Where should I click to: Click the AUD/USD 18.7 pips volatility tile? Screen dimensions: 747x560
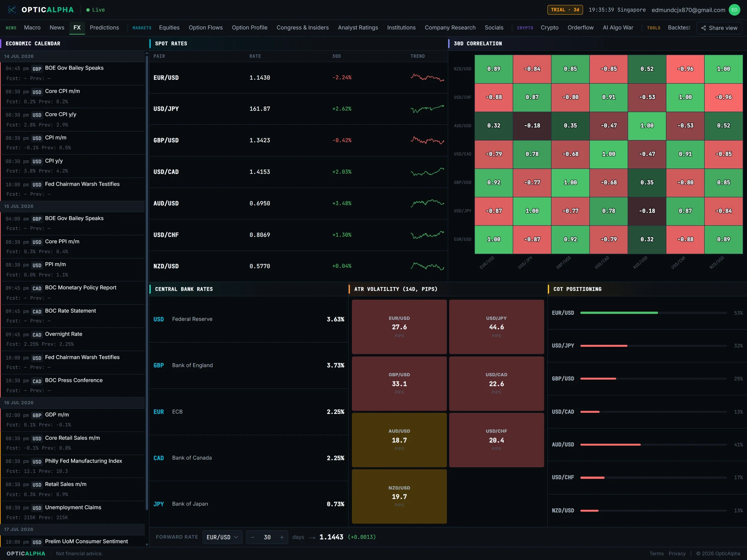click(x=399, y=440)
